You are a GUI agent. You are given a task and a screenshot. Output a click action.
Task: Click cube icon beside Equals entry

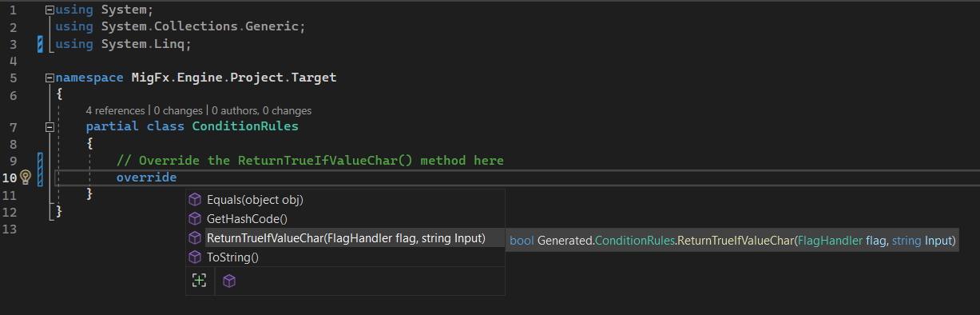[x=195, y=199]
